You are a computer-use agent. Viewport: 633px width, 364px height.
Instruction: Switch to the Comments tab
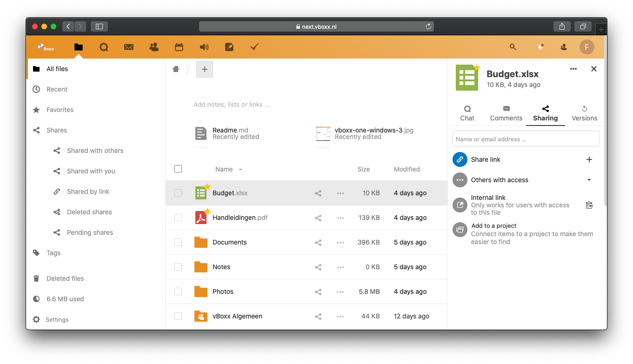coord(506,113)
